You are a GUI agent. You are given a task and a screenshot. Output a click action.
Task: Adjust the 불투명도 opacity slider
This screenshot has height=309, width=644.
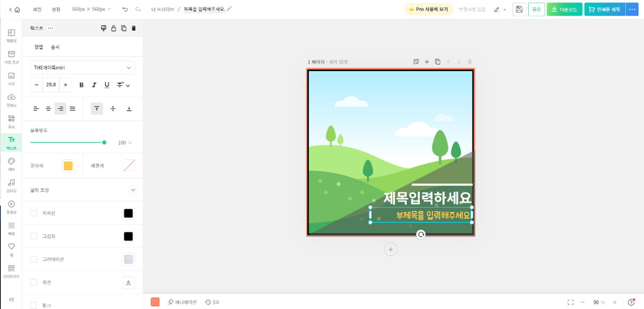pyautogui.click(x=68, y=143)
